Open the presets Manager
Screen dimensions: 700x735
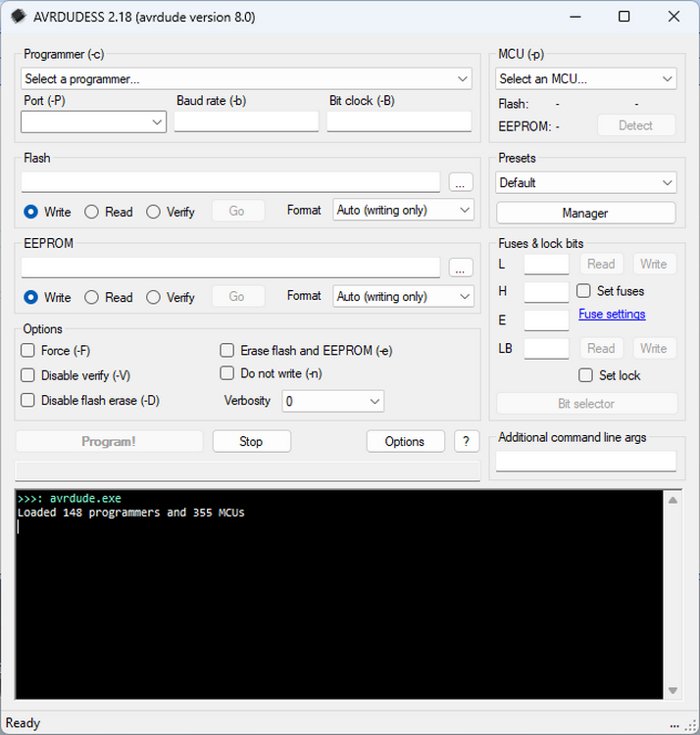pos(585,214)
